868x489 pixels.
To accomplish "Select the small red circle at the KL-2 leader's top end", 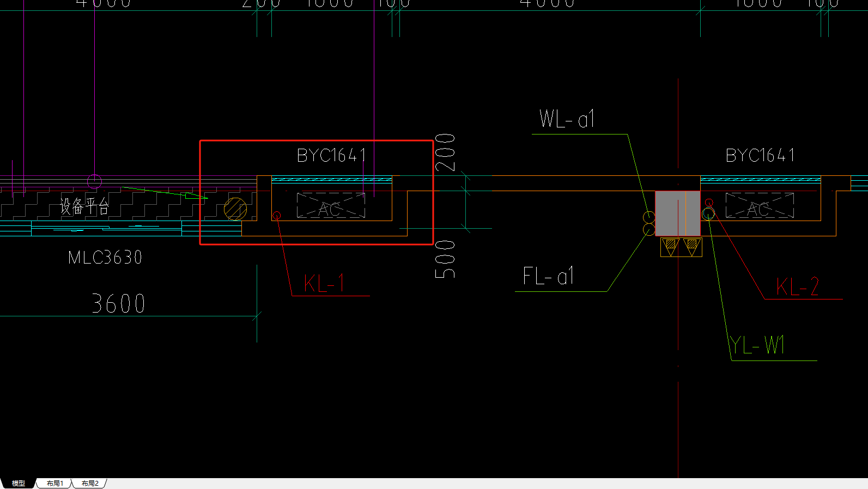I will (709, 203).
